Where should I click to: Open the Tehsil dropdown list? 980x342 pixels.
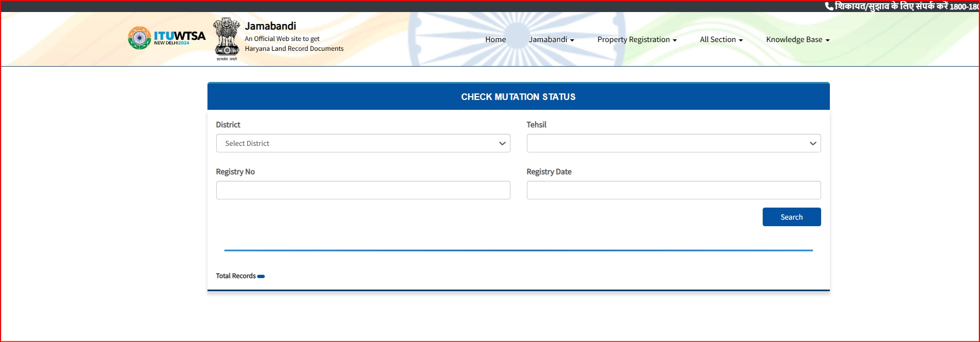673,143
